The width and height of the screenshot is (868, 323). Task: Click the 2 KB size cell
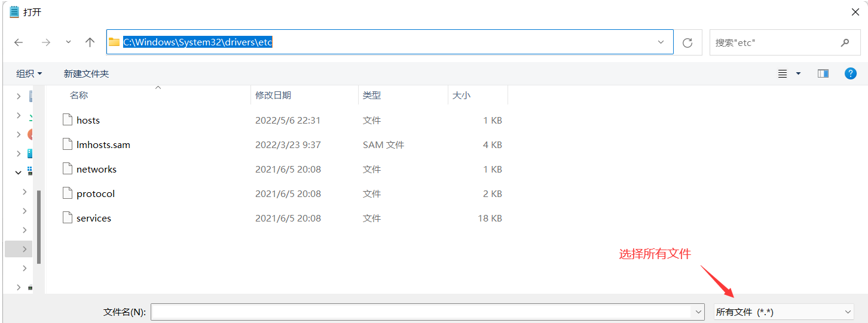[x=493, y=193]
